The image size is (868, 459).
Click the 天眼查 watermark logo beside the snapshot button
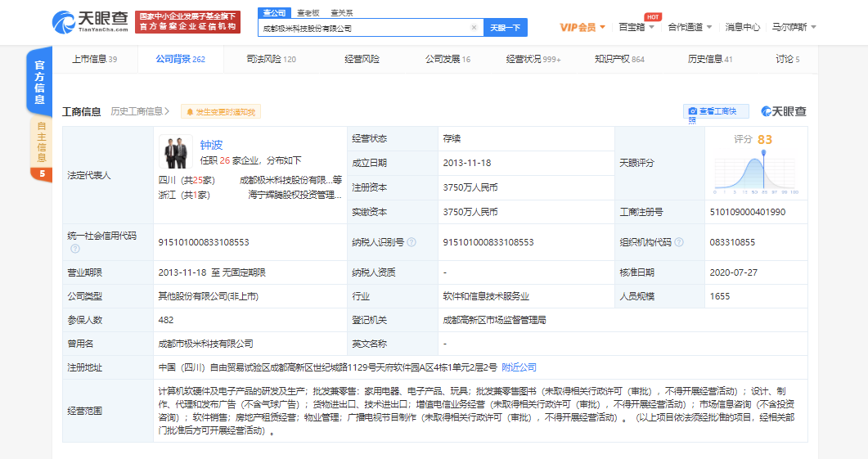click(x=783, y=111)
